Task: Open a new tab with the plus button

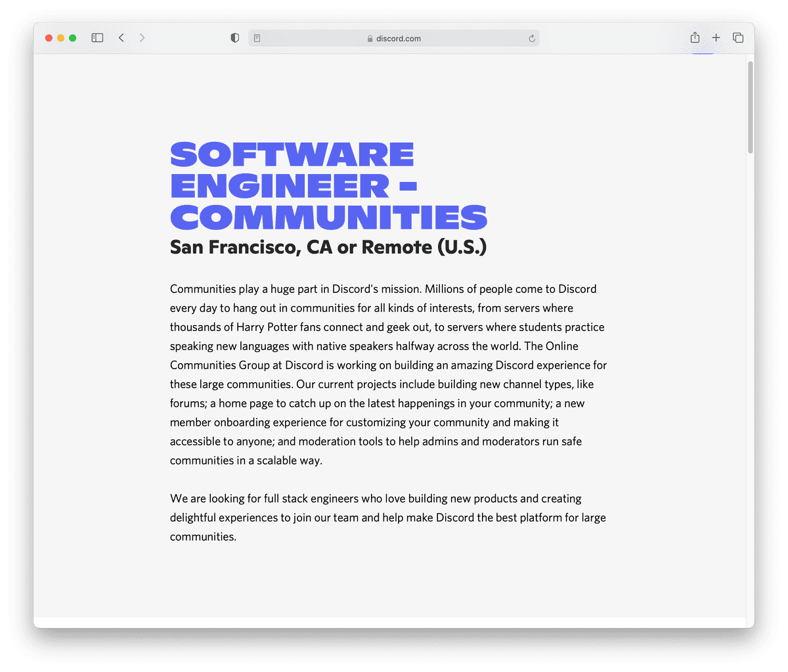Action: click(x=716, y=38)
